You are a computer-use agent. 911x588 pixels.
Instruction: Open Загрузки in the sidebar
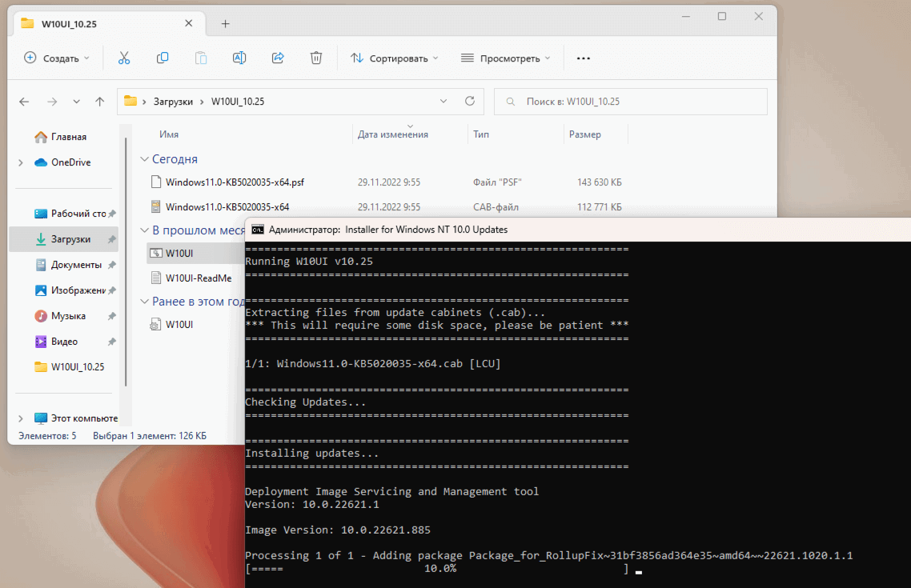64,239
